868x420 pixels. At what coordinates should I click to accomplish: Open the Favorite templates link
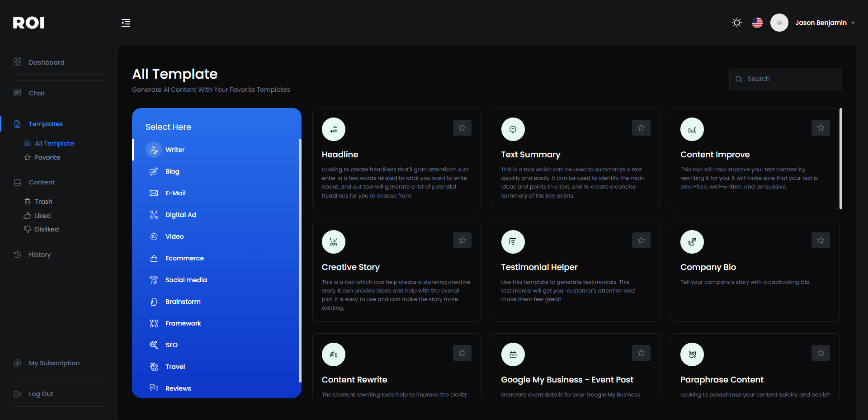pyautogui.click(x=47, y=157)
